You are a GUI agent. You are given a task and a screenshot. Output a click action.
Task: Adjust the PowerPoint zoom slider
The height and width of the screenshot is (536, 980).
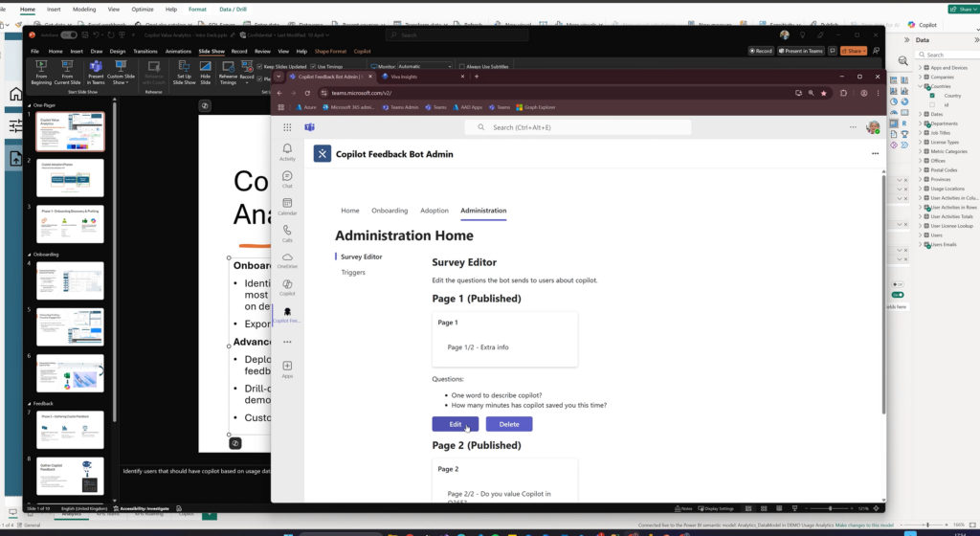click(830, 508)
